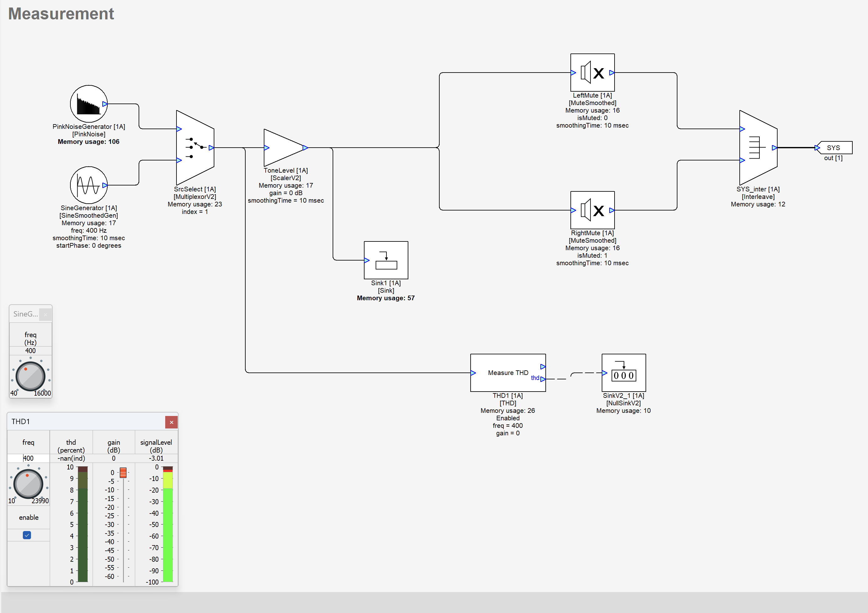
Task: Click the THD1 freq input field
Action: tap(28, 458)
